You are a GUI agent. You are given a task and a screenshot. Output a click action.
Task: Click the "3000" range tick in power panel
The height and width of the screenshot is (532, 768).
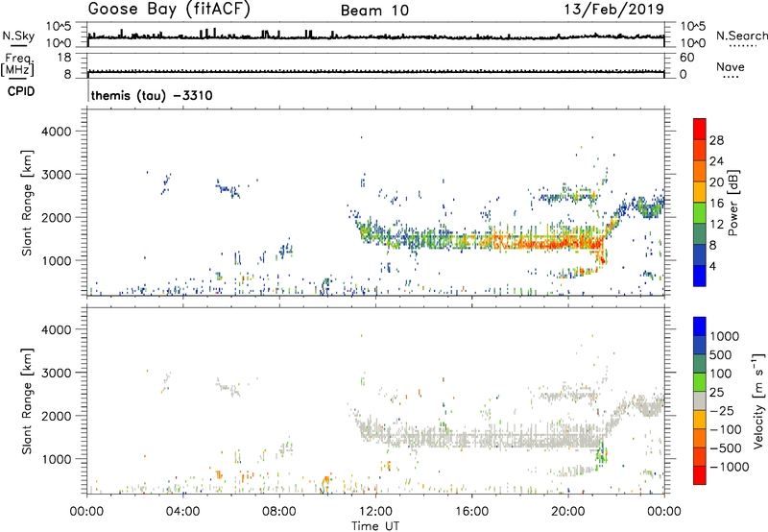57,175
